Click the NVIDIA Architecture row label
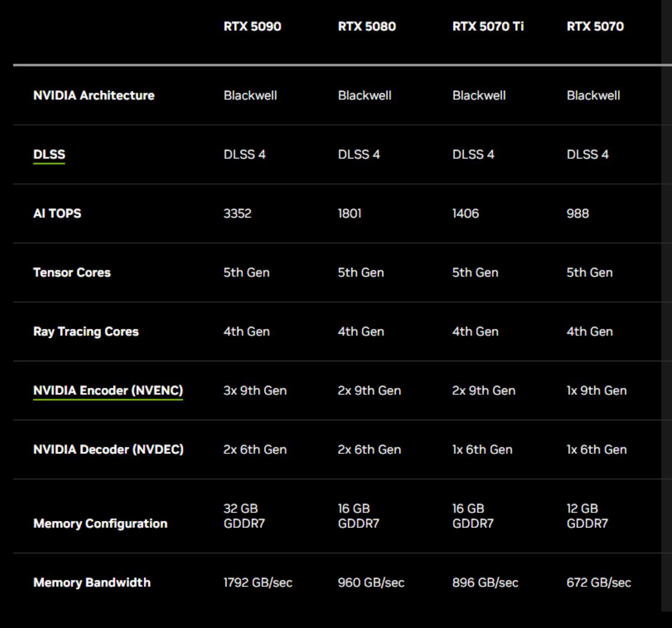Viewport: 672px width, 628px height. pos(94,96)
